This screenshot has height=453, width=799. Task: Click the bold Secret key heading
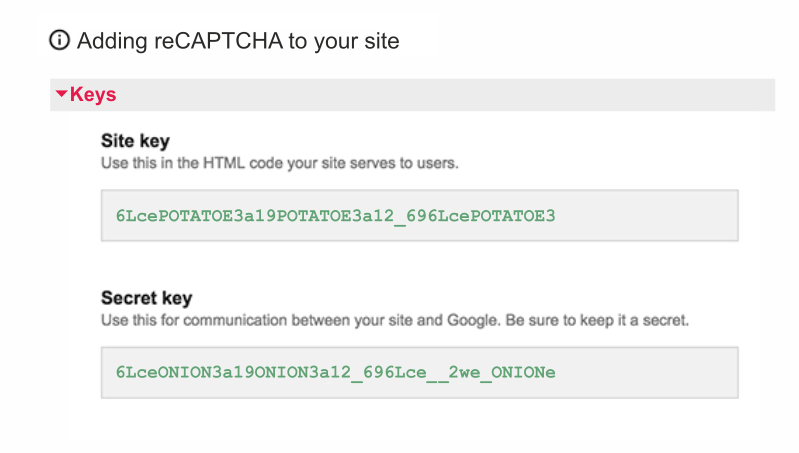click(146, 298)
